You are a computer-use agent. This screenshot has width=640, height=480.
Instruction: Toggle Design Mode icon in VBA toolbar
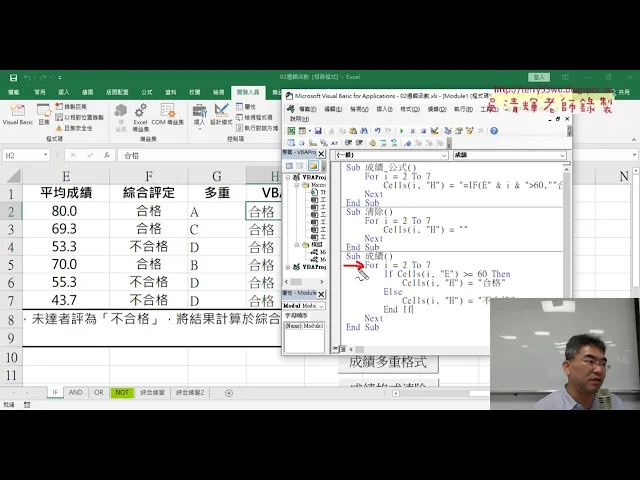pos(434,131)
